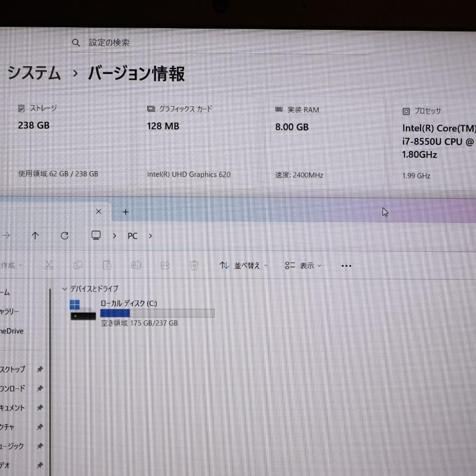Go to システム in the Settings breadcrumb

click(34, 74)
